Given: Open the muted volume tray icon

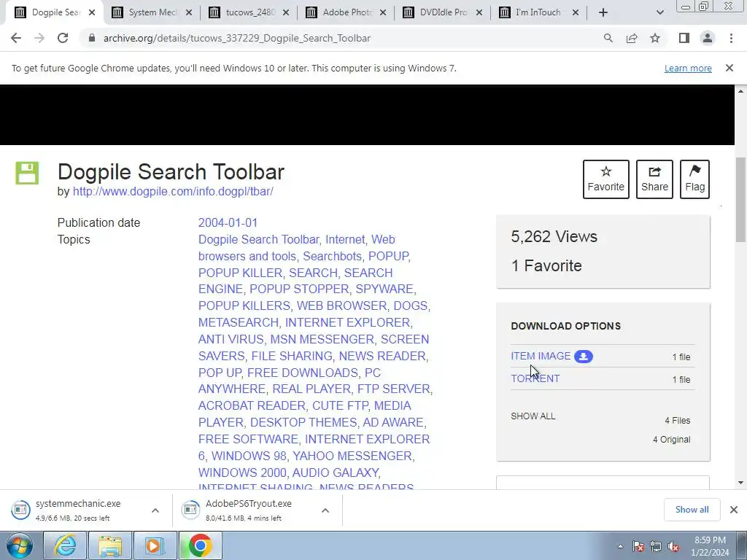Looking at the screenshot, I should pyautogui.click(x=673, y=546).
